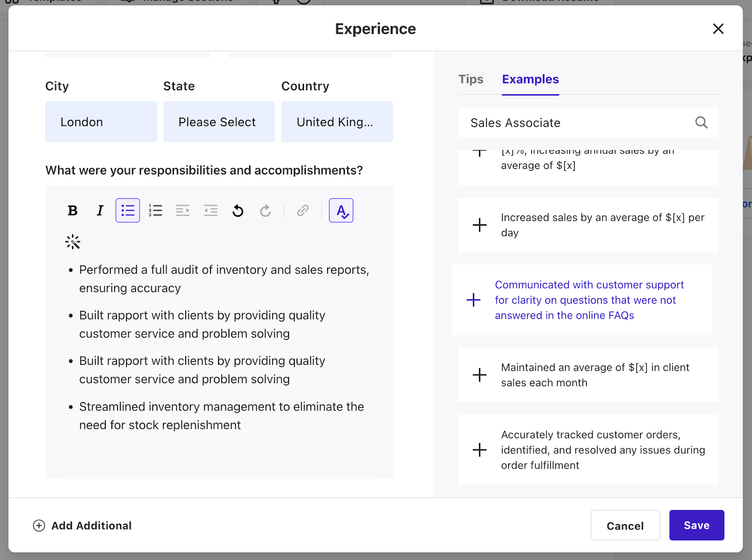The image size is (752, 560).
Task: Decrease indent of the selected text
Action: [211, 211]
